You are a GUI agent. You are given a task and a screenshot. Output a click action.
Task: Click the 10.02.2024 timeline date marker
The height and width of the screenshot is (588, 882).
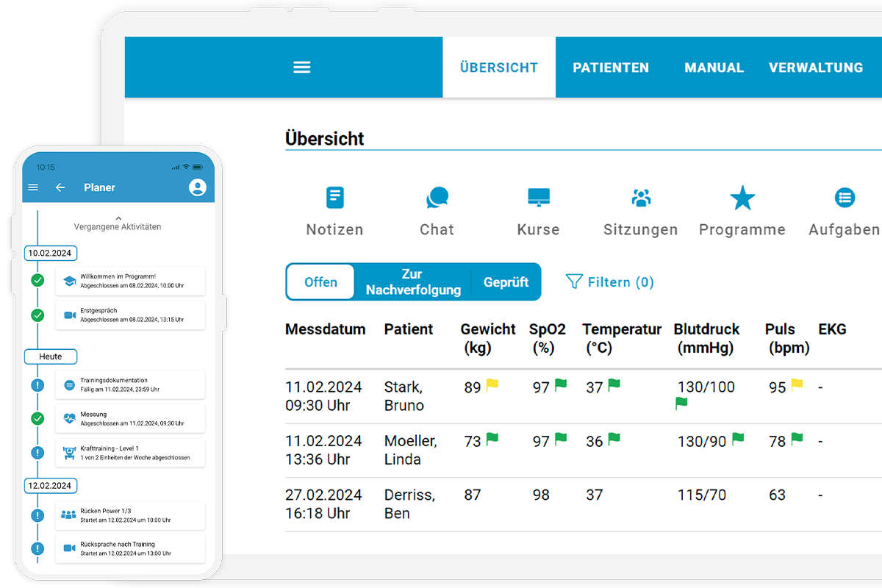[x=50, y=253]
